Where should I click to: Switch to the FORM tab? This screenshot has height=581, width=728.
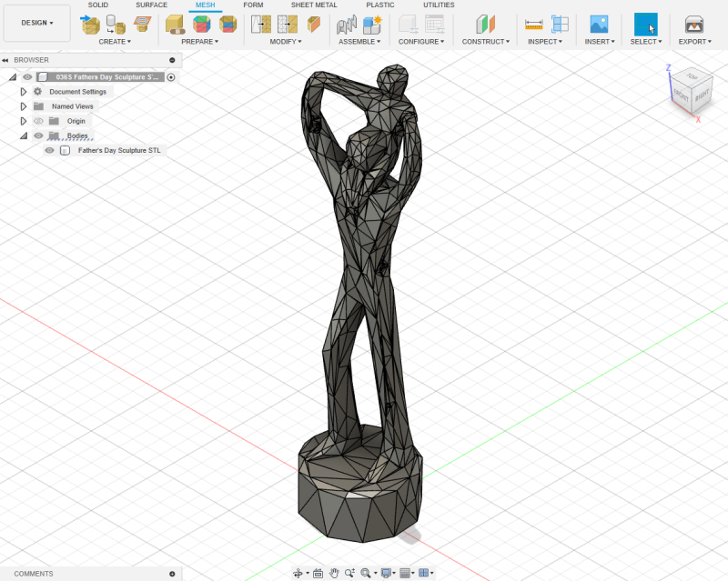coord(253,5)
